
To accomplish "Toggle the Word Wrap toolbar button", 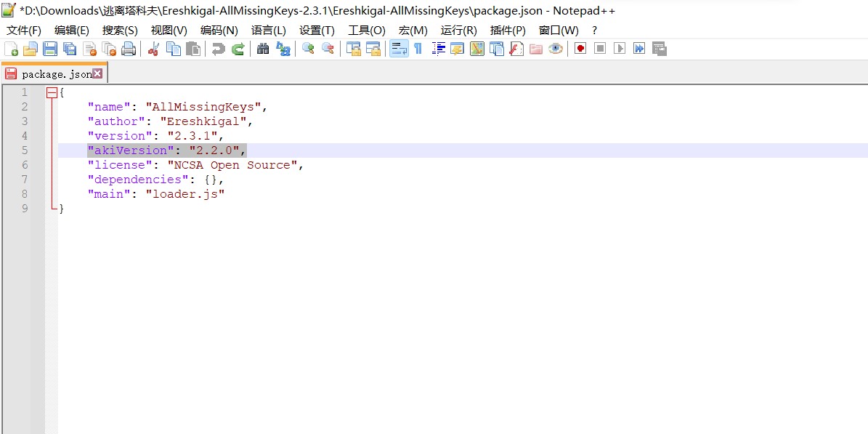I will 399,49.
